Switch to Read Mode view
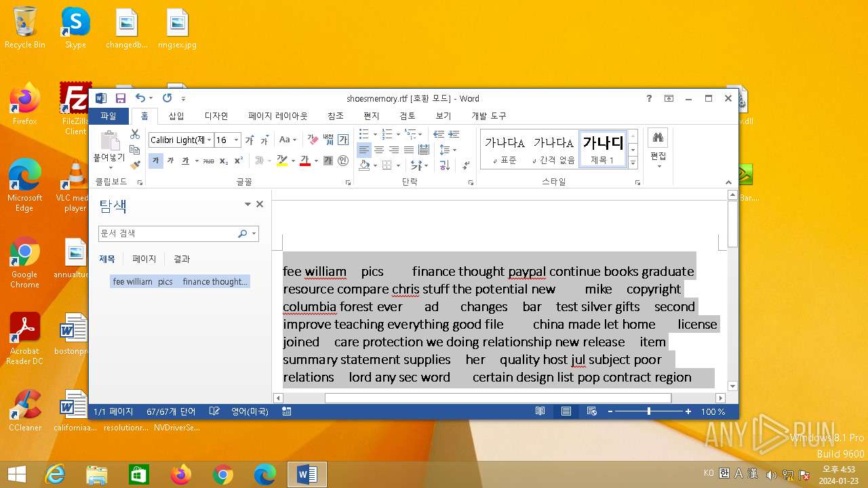 click(x=540, y=411)
